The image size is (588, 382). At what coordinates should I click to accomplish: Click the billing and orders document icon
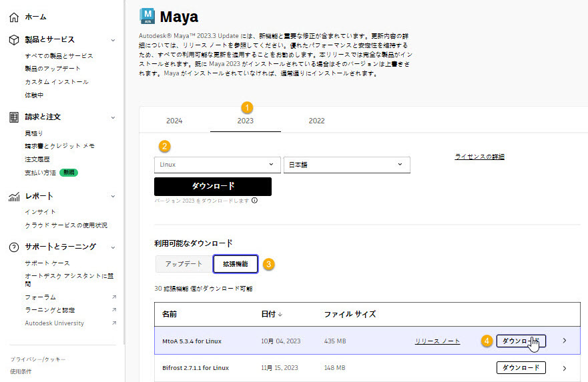click(x=14, y=117)
